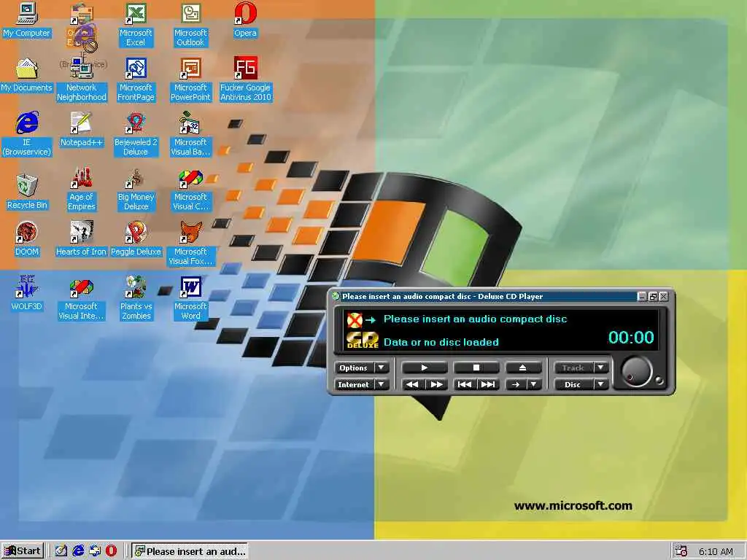
Task: Click the notepad pencil Quick Launch icon
Action: click(61, 551)
